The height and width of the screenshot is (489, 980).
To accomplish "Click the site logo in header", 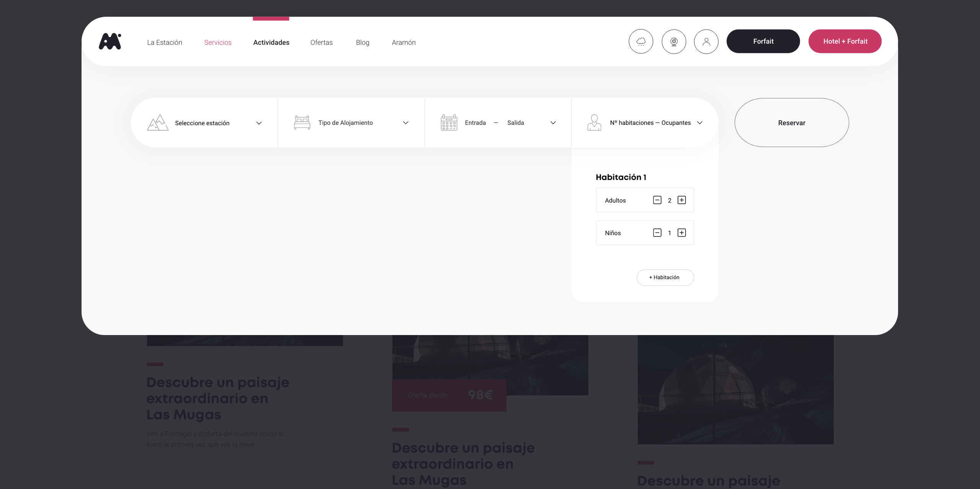I will (110, 41).
